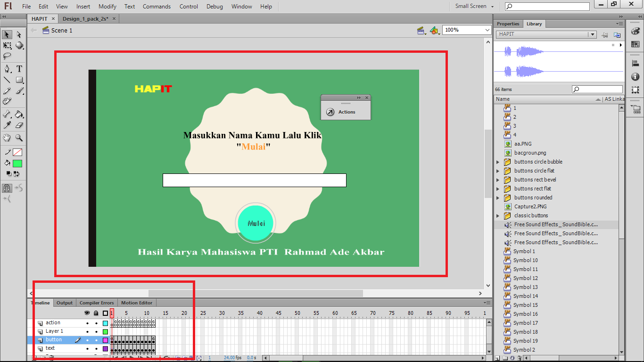Open the Color panel palette icon
644x362 pixels.
pyautogui.click(x=635, y=31)
